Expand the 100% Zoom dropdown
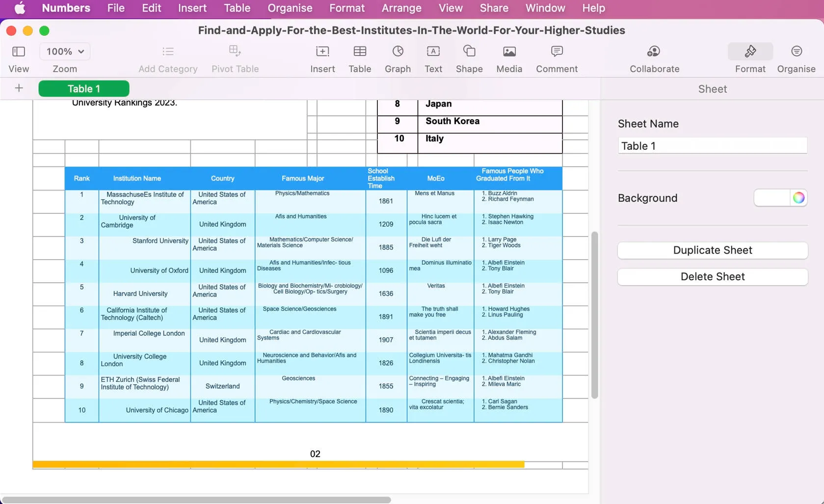 click(65, 52)
